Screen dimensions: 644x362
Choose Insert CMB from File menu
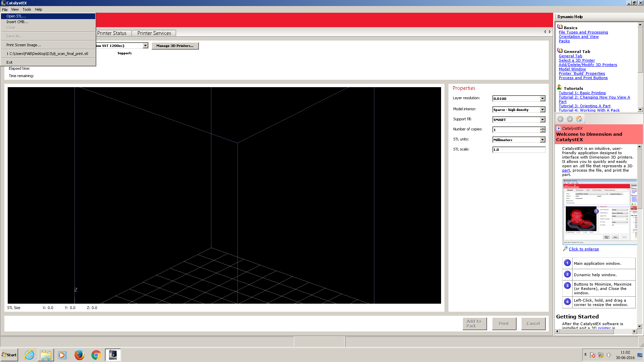[48, 22]
